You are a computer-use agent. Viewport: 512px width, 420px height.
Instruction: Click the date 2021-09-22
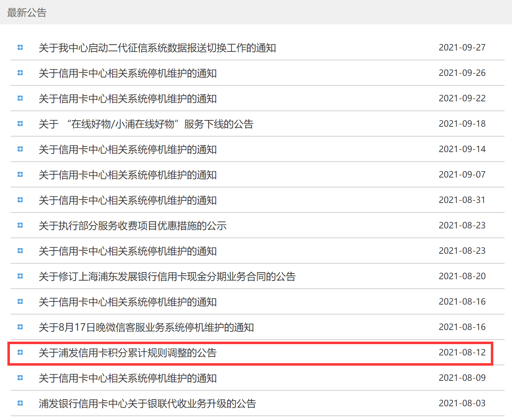point(462,98)
